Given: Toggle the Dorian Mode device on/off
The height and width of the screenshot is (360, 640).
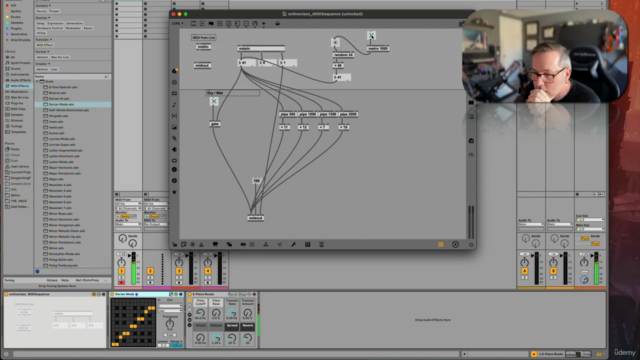Looking at the screenshot, I should (112, 294).
